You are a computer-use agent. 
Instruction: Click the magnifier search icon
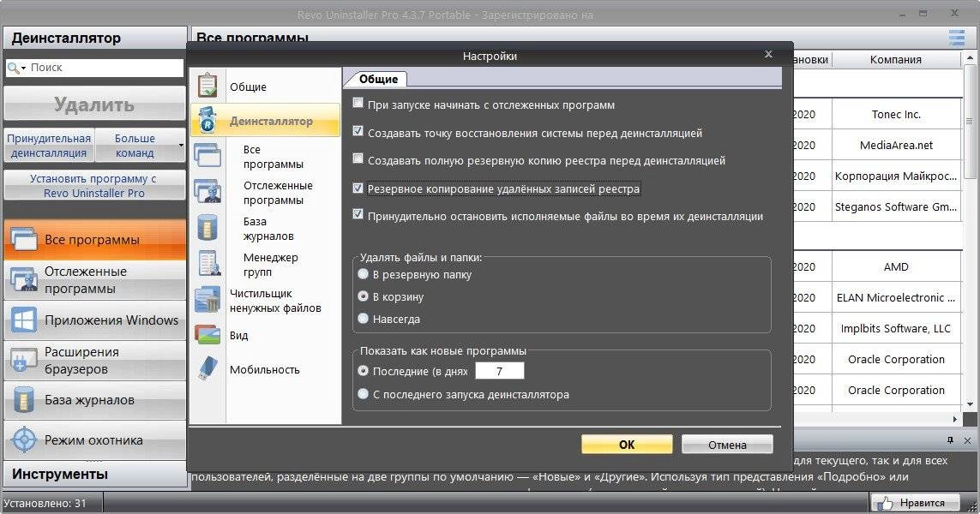point(13,68)
